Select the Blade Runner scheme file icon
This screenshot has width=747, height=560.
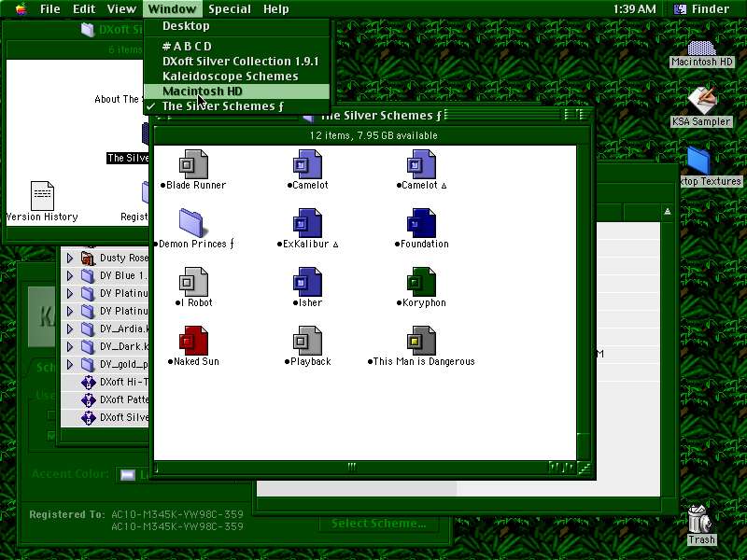(x=193, y=164)
